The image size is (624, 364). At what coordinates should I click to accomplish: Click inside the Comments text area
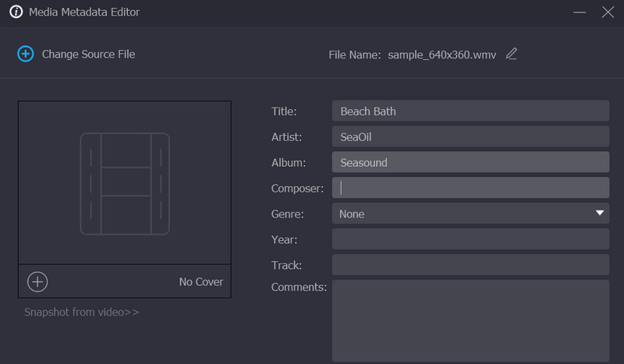click(x=470, y=320)
